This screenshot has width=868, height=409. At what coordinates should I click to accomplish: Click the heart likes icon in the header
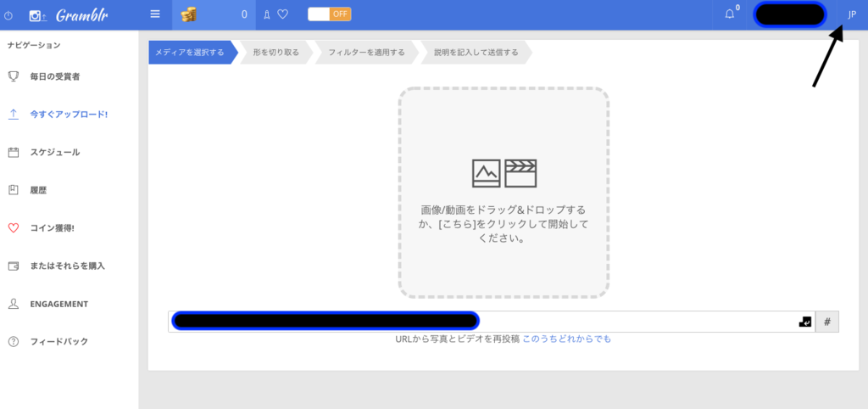pyautogui.click(x=282, y=15)
